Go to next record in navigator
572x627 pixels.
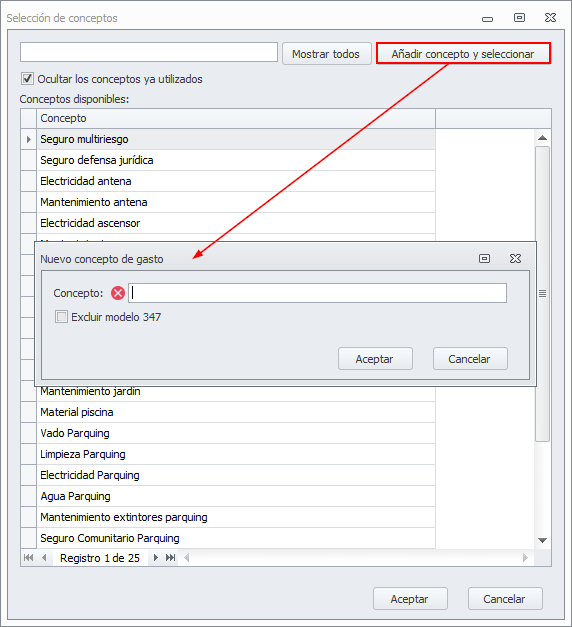tap(156, 557)
